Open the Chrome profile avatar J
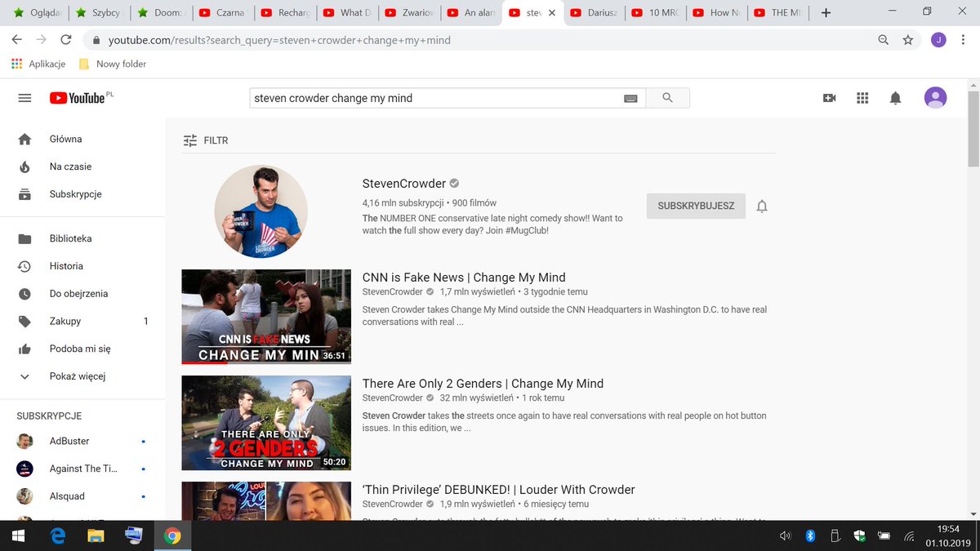The image size is (980, 551). pyautogui.click(x=938, y=39)
